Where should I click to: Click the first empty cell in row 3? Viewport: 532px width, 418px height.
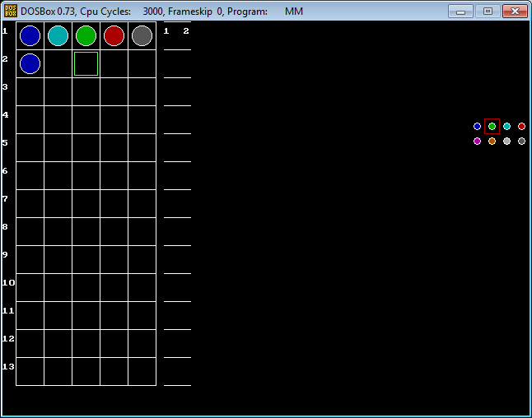click(x=30, y=92)
